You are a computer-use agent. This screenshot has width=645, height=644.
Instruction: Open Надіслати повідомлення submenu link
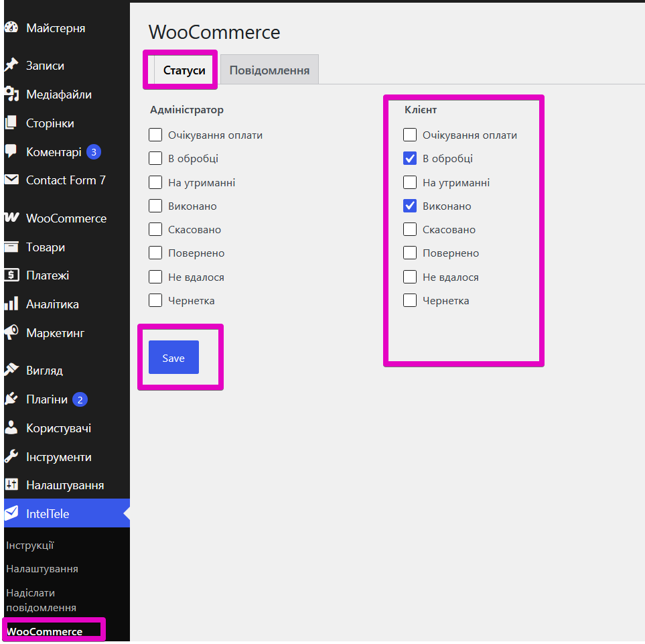(41, 600)
